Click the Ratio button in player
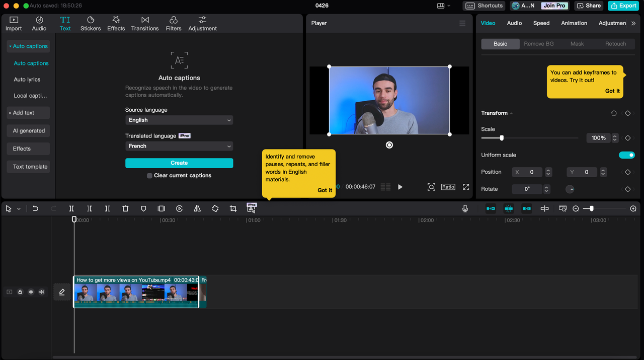The height and width of the screenshot is (360, 644). pos(448,187)
